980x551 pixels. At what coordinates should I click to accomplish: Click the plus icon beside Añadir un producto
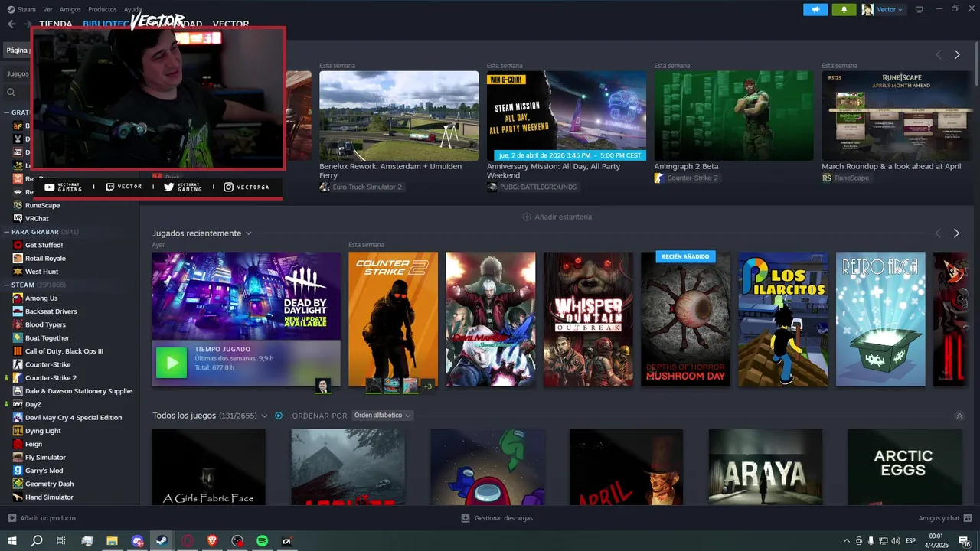(x=11, y=518)
